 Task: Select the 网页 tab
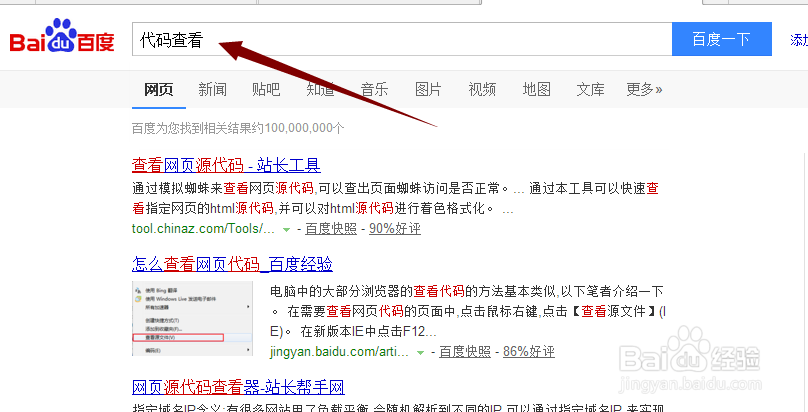(x=159, y=90)
